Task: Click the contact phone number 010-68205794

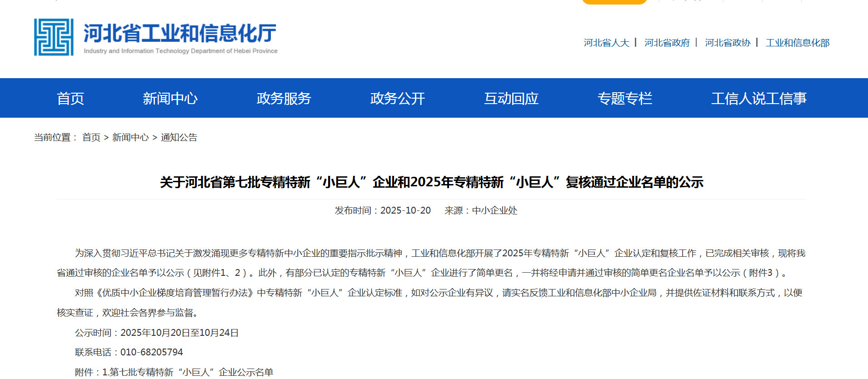Action: (151, 352)
